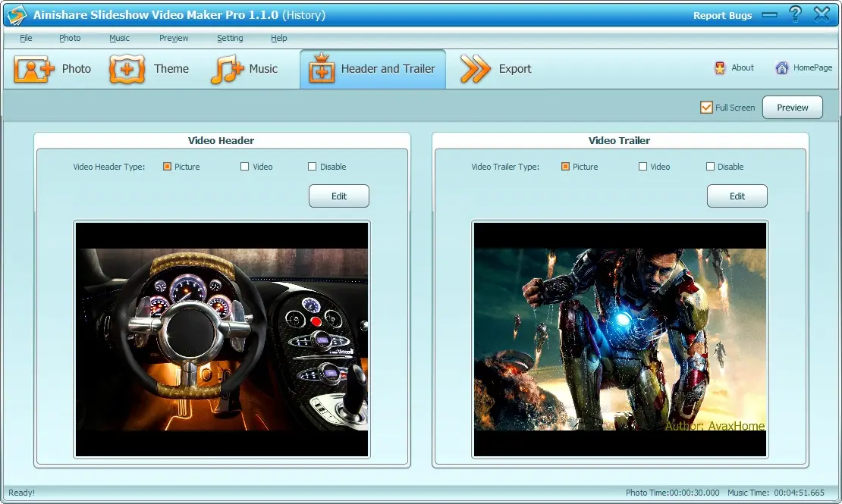
Task: Click the HomePage label in toolbar
Action: 812,67
